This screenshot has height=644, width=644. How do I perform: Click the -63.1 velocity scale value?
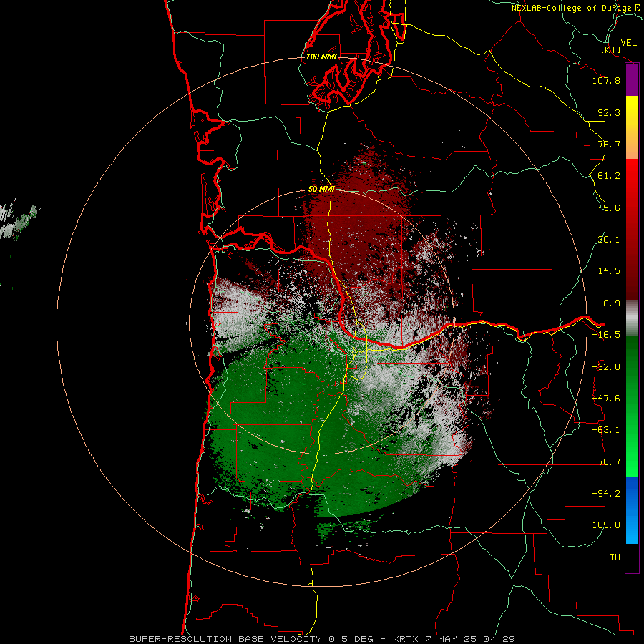[x=606, y=430]
